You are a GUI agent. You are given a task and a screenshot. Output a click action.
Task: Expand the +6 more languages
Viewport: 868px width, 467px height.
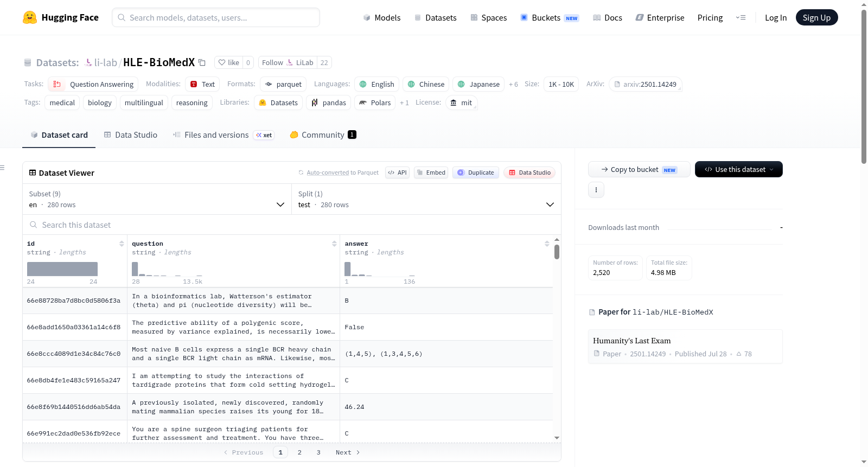pyautogui.click(x=513, y=85)
